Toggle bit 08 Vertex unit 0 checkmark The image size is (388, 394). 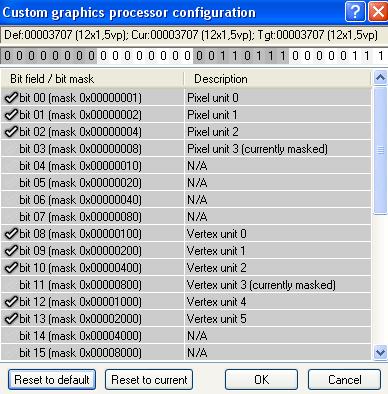11,234
